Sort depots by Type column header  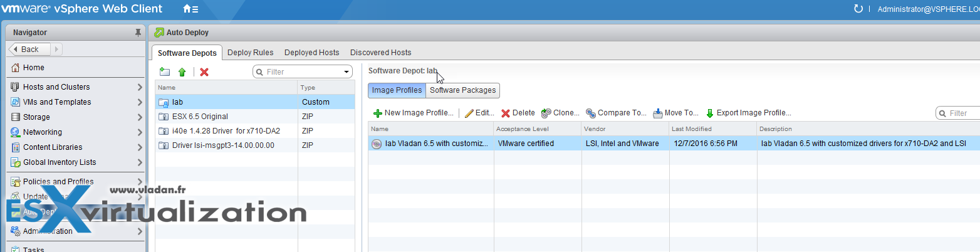[326, 88]
